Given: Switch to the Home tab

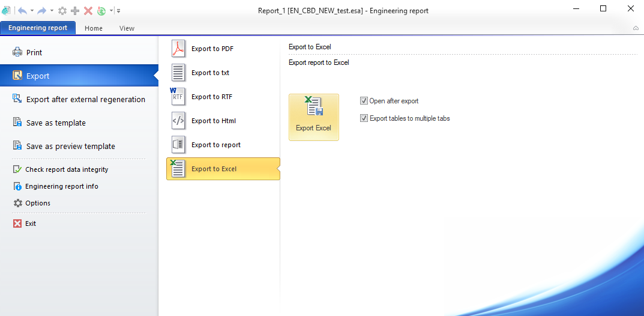Looking at the screenshot, I should [93, 28].
